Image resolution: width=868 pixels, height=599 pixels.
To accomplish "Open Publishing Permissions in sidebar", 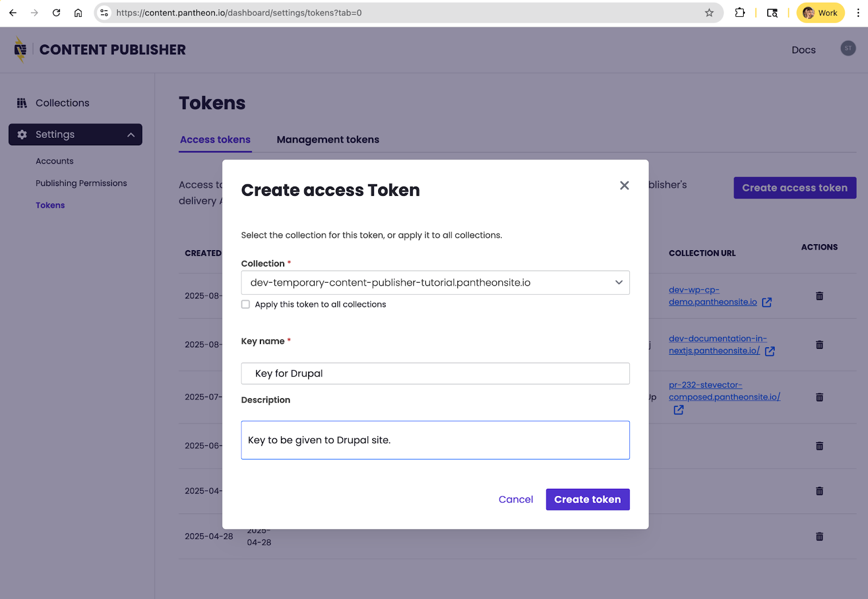I will pyautogui.click(x=81, y=183).
